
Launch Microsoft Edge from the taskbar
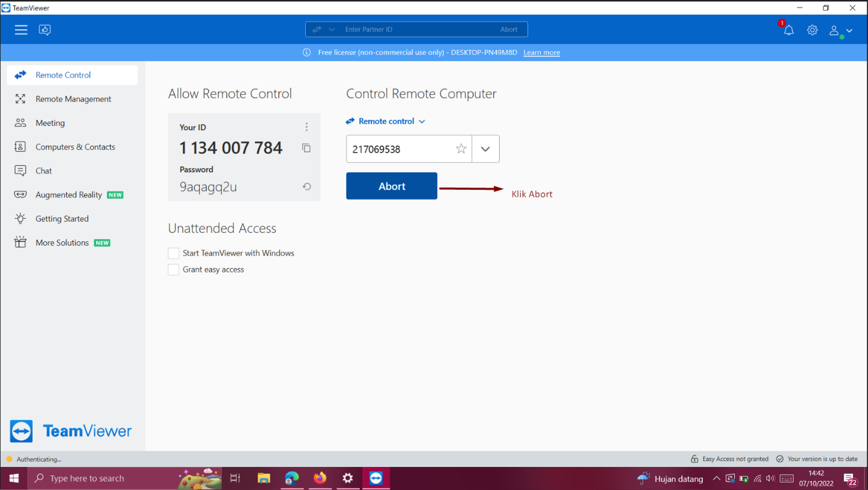point(292,478)
